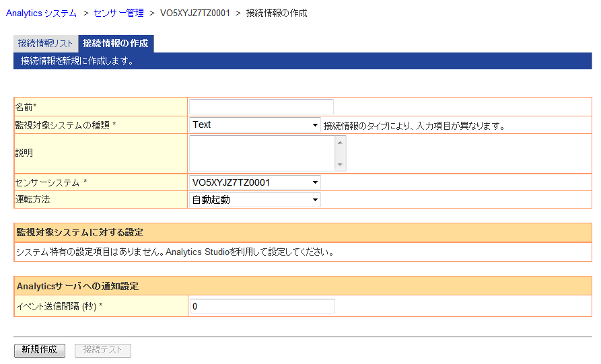Viewport: 601px width, 364px height.
Task: Click the 監視対象システムの種類 * label
Action: pyautogui.click(x=65, y=125)
